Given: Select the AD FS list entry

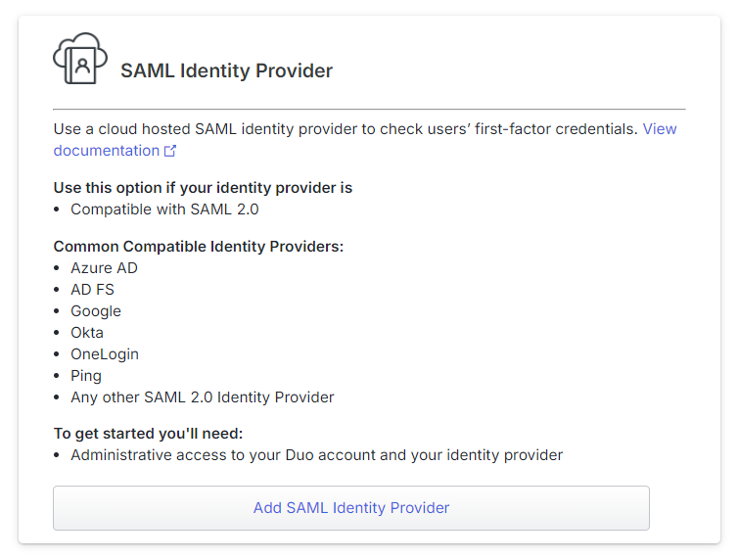Looking at the screenshot, I should (x=92, y=290).
